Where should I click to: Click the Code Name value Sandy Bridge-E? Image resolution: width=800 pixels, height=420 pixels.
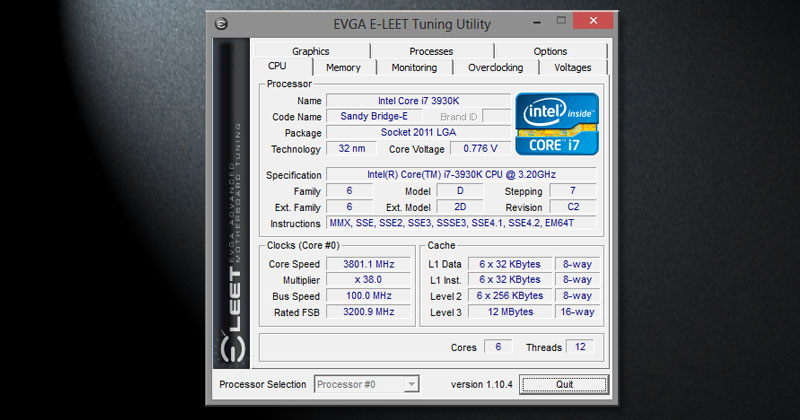(x=374, y=116)
